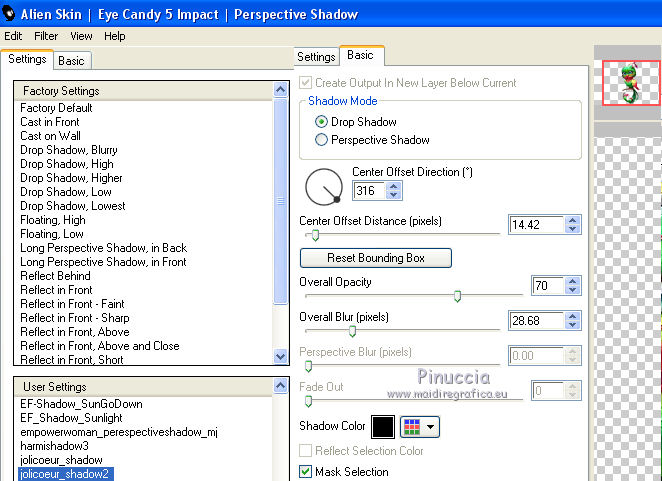
Task: Click Center Offset Distance value 14.42
Action: (536, 224)
